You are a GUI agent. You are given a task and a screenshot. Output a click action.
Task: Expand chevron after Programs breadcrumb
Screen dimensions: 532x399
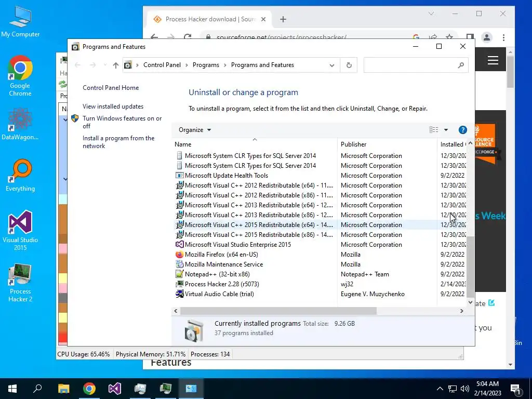coord(225,65)
